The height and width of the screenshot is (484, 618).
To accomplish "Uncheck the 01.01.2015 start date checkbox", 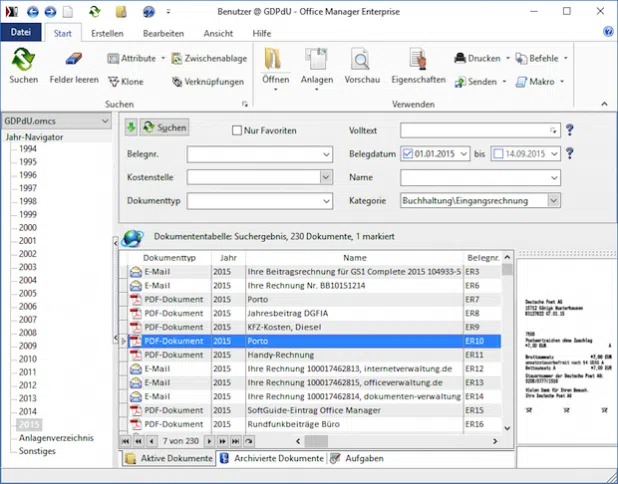I will pyautogui.click(x=408, y=153).
